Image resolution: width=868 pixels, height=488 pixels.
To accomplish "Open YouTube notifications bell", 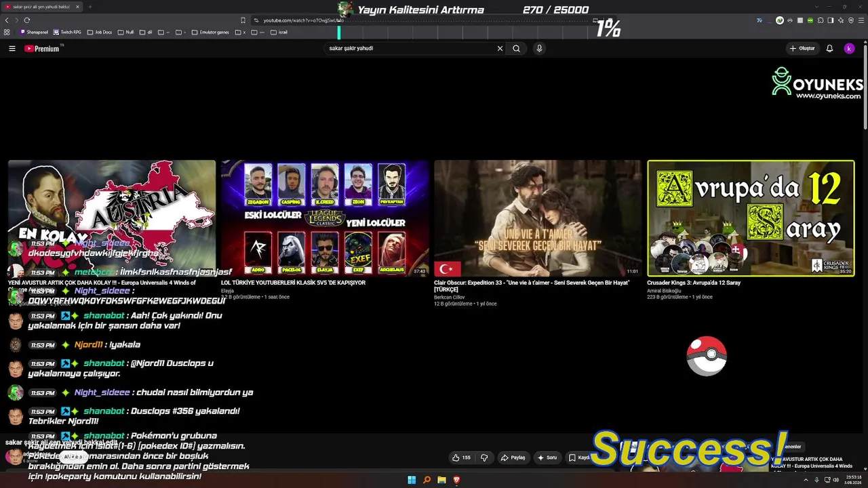I will (829, 49).
